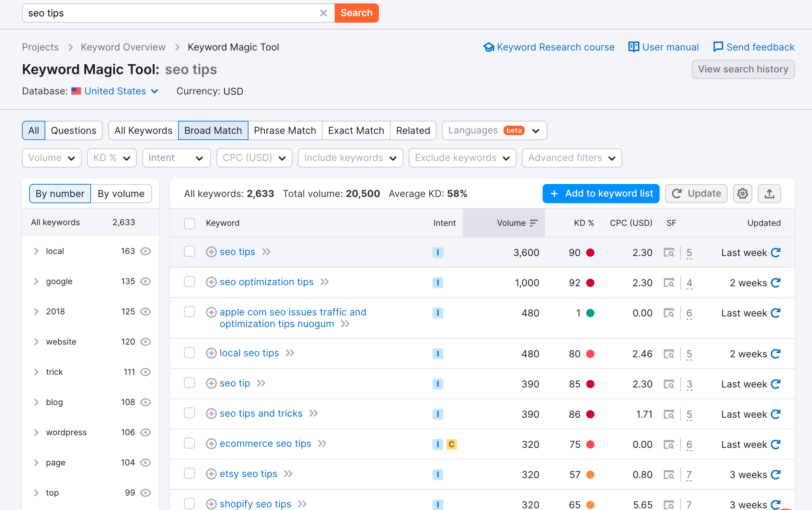812x510 pixels.
Task: Go to Keyword Overview breadcrumb
Action: 123,47
